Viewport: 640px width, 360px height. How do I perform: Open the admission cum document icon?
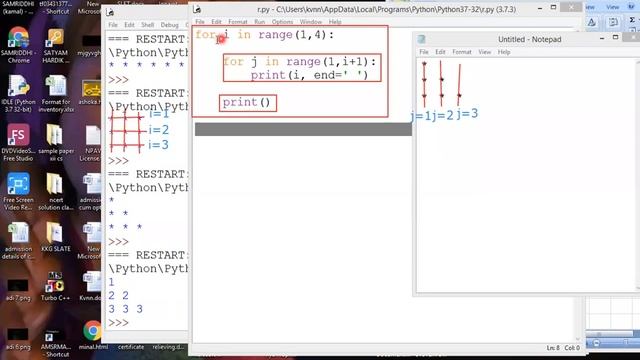coord(91,192)
